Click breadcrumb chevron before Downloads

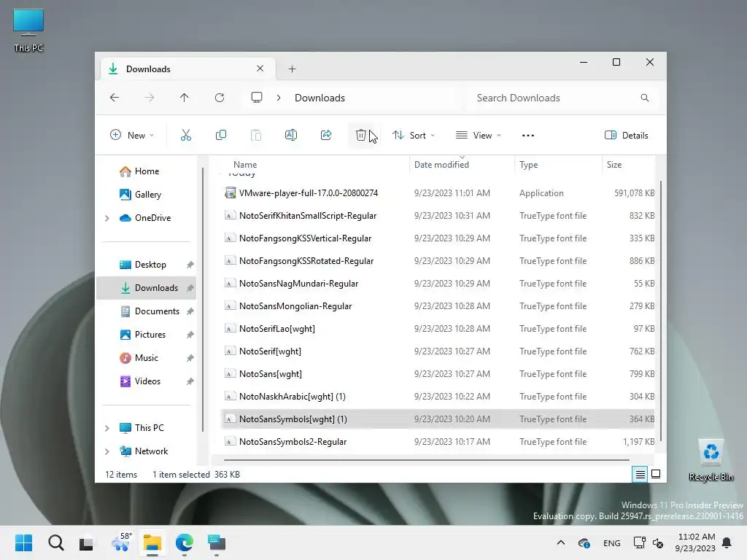point(279,98)
